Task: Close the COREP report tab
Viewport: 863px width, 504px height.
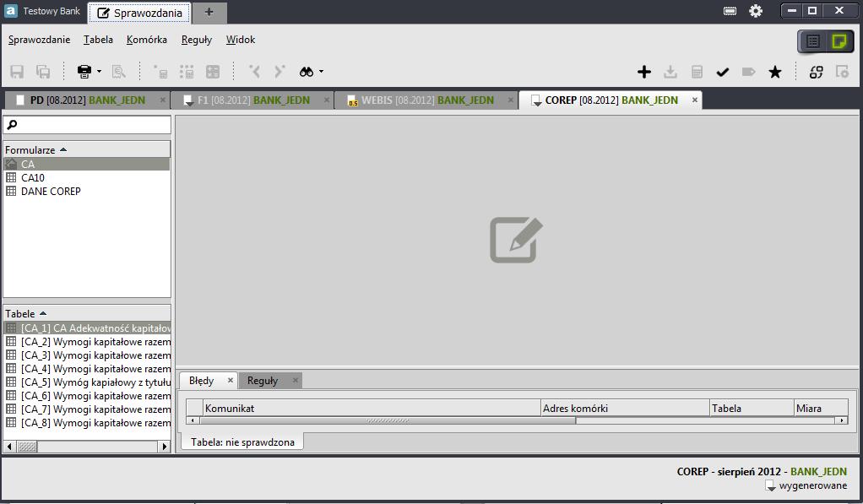Action: point(695,100)
